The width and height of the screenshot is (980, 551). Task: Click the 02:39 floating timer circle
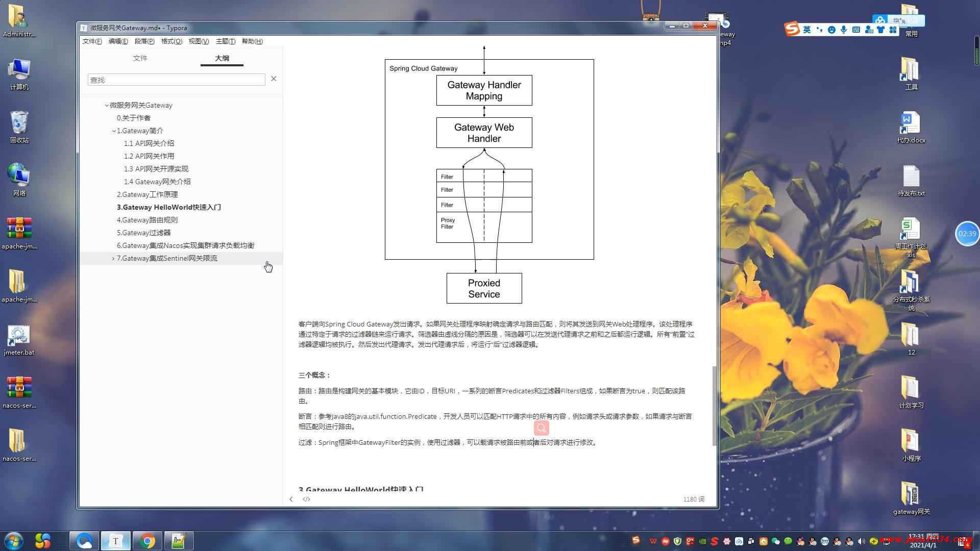pos(967,234)
